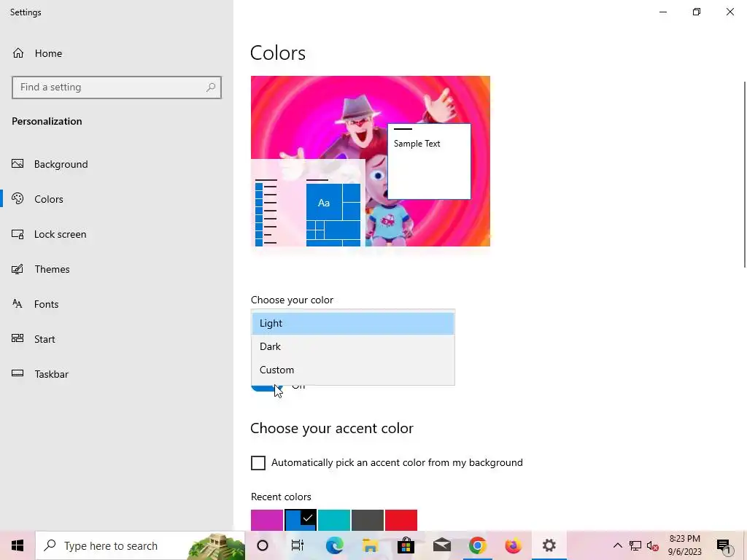Image resolution: width=747 pixels, height=560 pixels.
Task: Open Cortana from the taskbar circle
Action: [x=263, y=545]
